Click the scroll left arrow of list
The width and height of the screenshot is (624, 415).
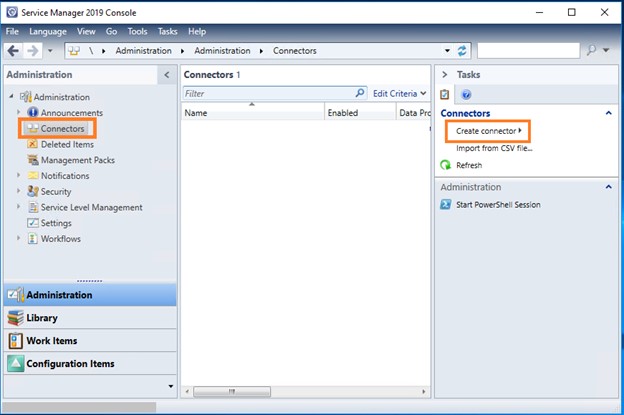[187, 392]
